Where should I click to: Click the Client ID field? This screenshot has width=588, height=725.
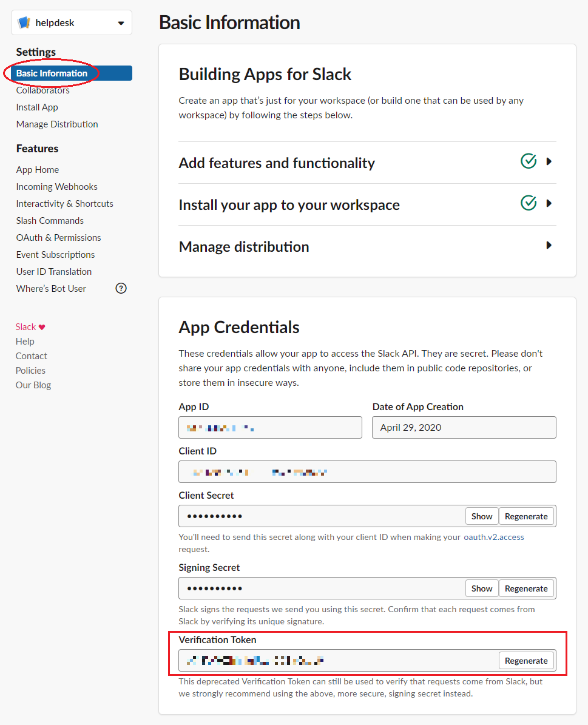coord(367,472)
